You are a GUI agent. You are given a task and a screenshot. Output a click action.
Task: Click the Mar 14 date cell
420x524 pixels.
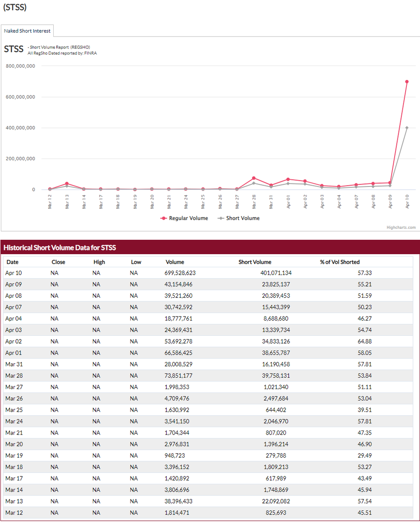[x=13, y=490]
